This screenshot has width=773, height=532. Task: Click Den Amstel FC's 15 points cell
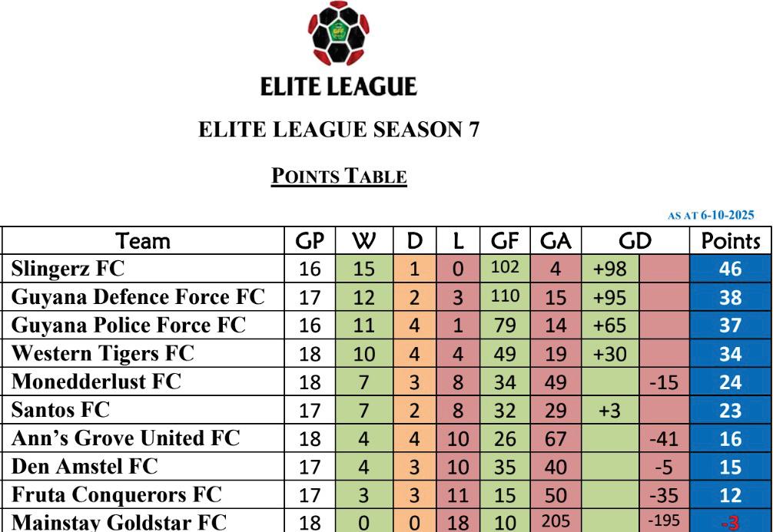pos(730,466)
